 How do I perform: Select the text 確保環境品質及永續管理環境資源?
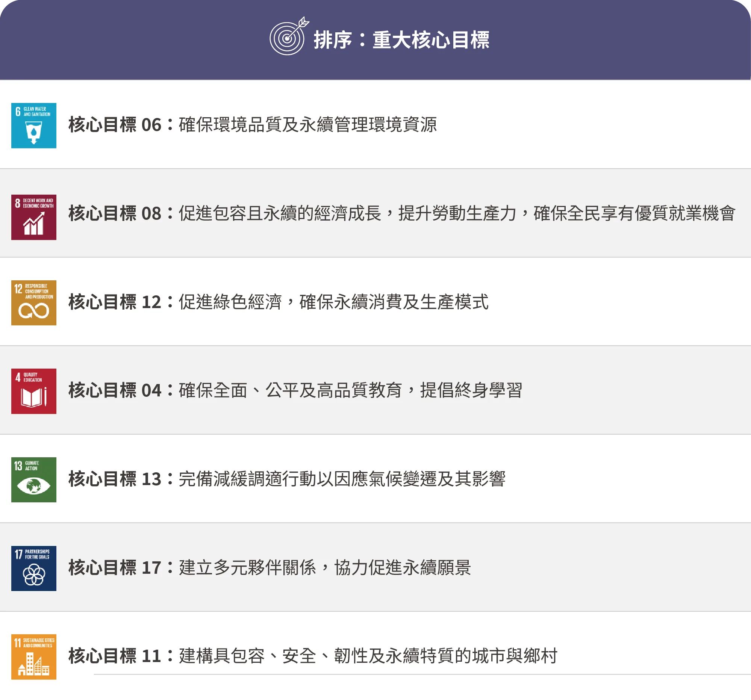pyautogui.click(x=308, y=125)
